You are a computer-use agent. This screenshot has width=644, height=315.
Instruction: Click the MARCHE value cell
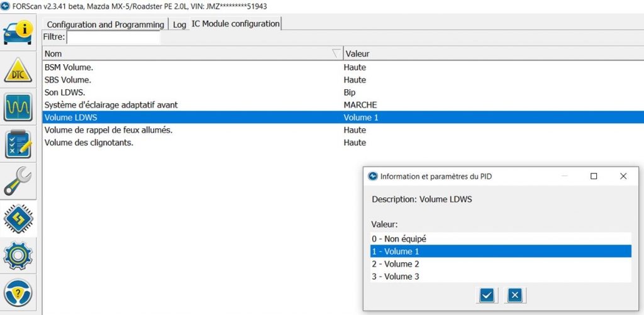[x=360, y=105]
